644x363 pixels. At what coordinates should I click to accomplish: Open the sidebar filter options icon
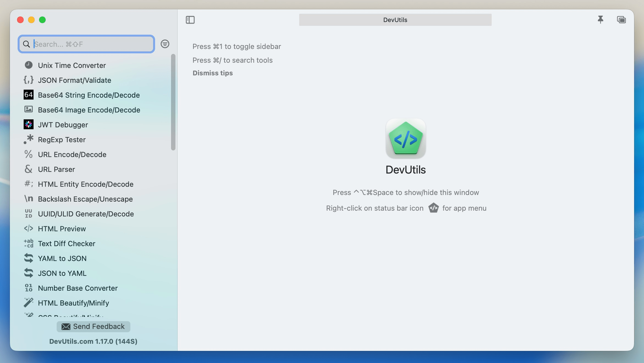165,44
